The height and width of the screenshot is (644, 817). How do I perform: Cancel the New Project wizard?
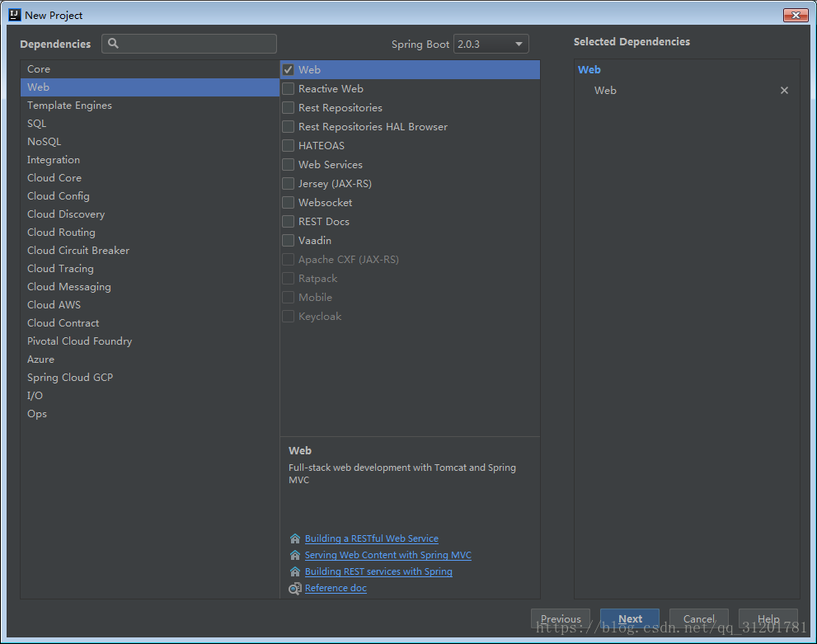coord(699,618)
